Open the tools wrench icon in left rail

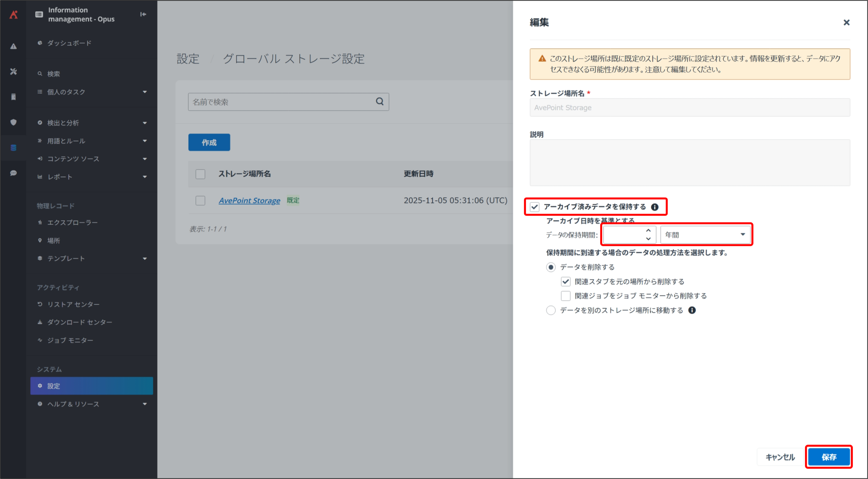tap(14, 72)
